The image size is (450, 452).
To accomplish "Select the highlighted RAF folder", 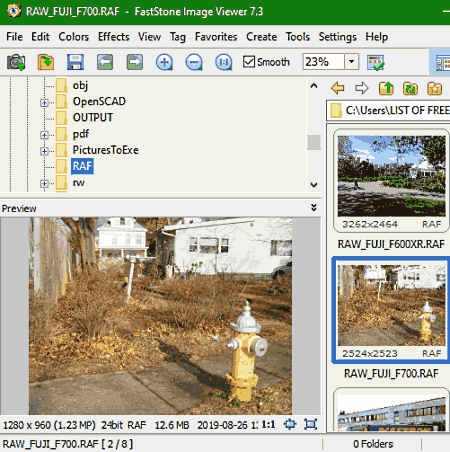I will click(x=82, y=166).
